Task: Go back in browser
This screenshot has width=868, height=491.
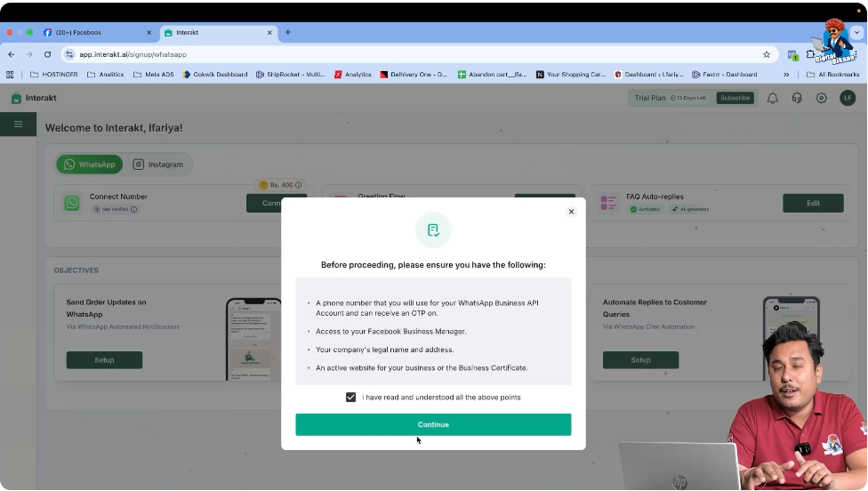Action: click(x=12, y=54)
